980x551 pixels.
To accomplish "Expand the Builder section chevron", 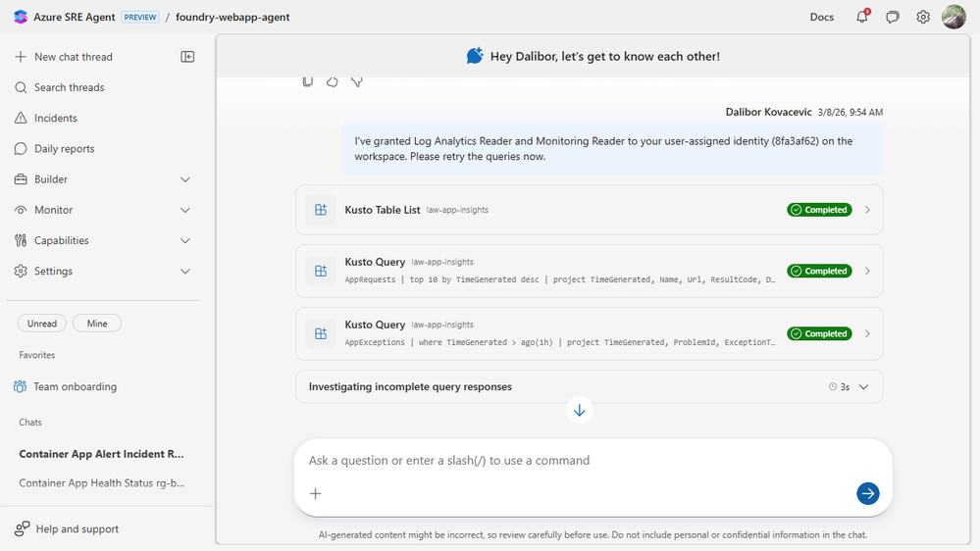I will (x=185, y=179).
